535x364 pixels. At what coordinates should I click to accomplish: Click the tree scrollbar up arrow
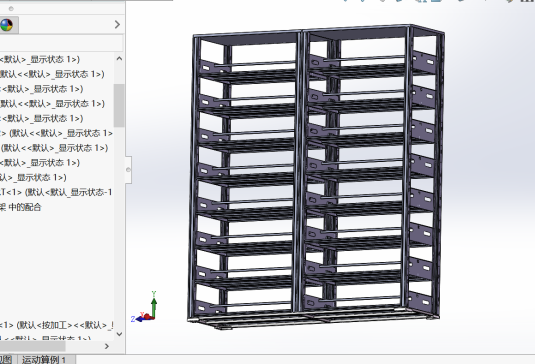119,59
